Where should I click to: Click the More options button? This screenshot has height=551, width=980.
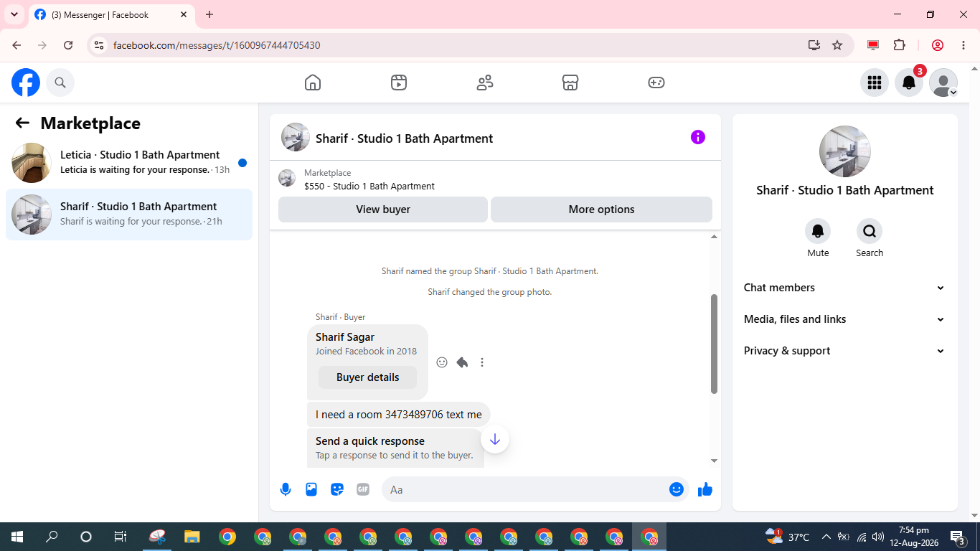[x=601, y=209]
